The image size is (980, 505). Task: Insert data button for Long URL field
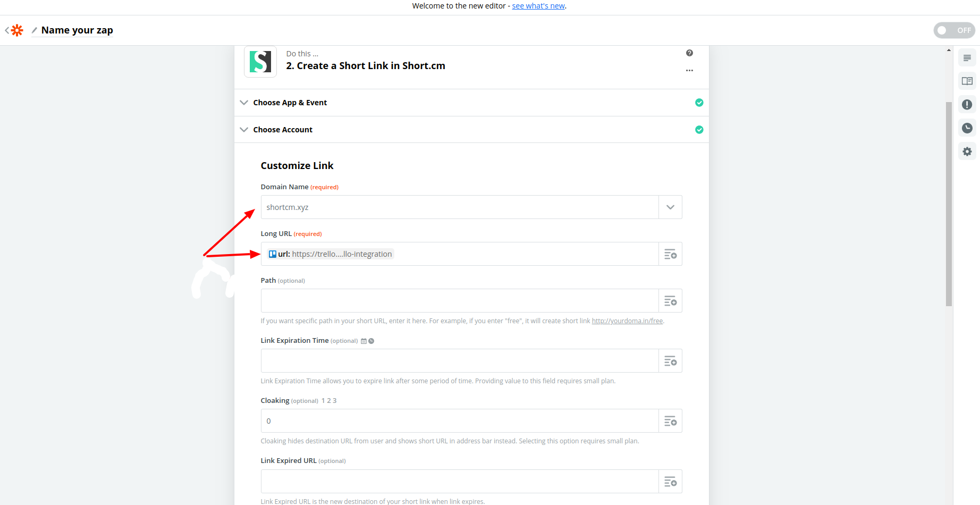pyautogui.click(x=670, y=254)
